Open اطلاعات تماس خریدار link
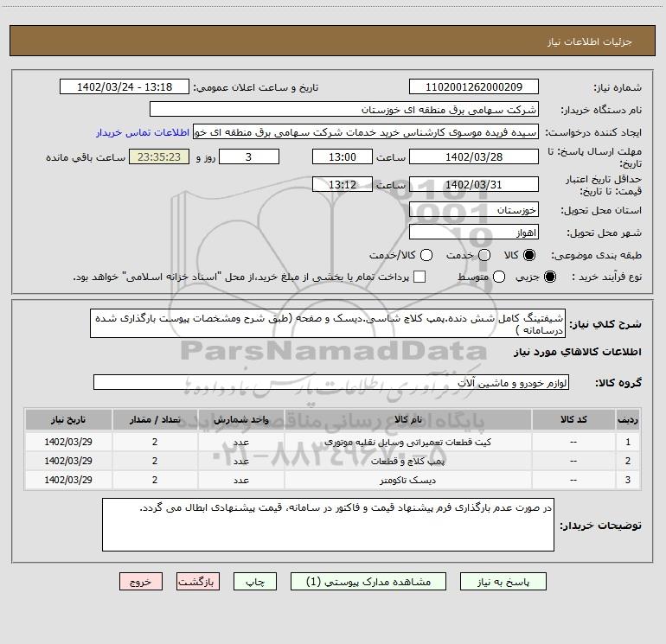The height and width of the screenshot is (644, 666). [144, 133]
